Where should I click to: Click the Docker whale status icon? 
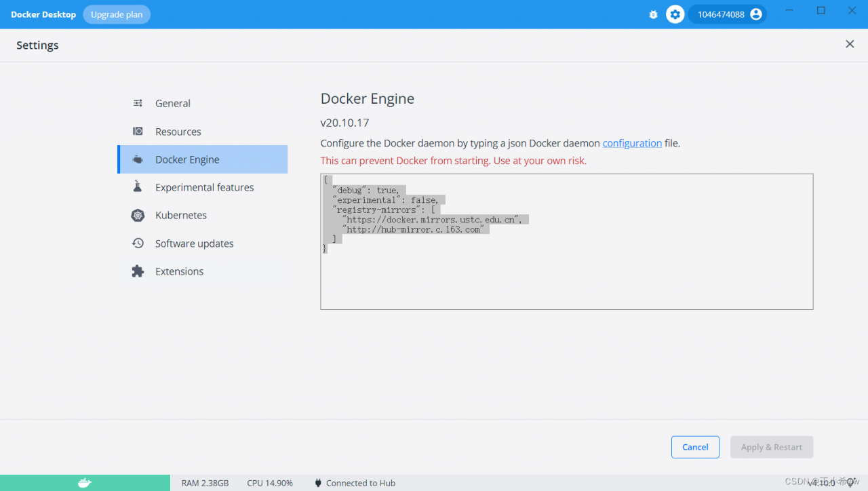(x=85, y=483)
